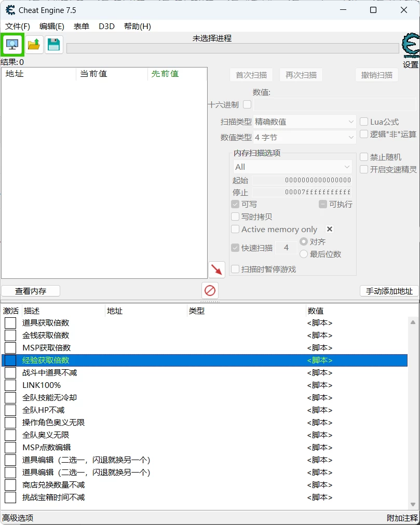
Task: Enable the 禁止随机 checkbox
Action: (x=364, y=157)
